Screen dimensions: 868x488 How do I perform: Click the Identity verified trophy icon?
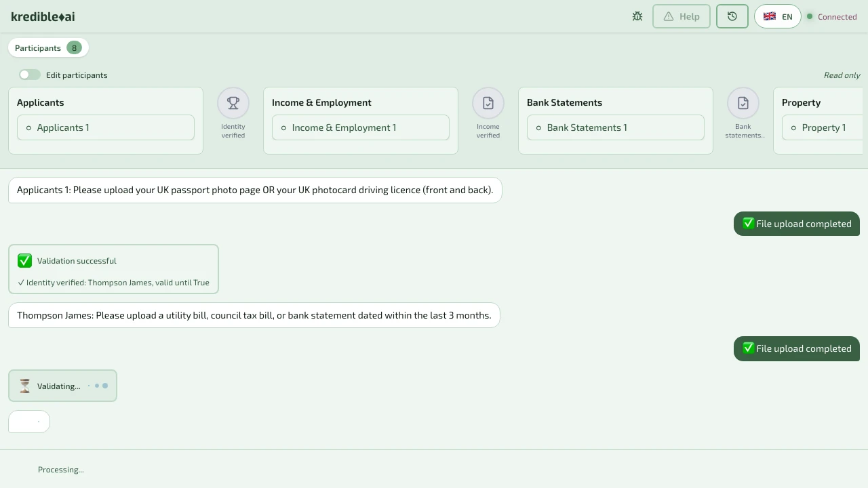[233, 103]
